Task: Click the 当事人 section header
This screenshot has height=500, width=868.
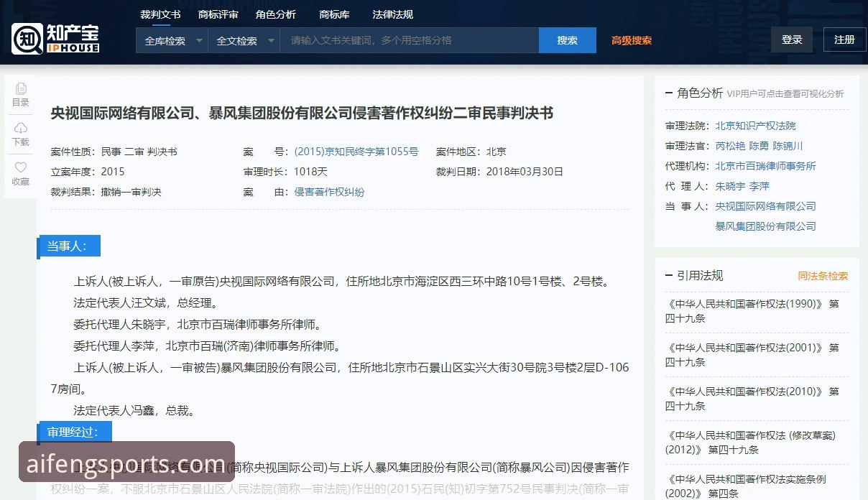Action: pyautogui.click(x=68, y=246)
